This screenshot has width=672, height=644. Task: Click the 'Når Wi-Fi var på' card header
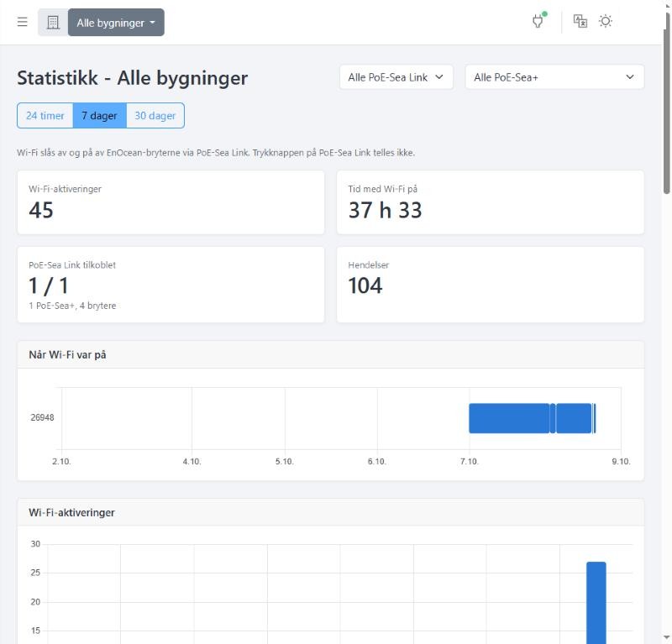pos(330,355)
